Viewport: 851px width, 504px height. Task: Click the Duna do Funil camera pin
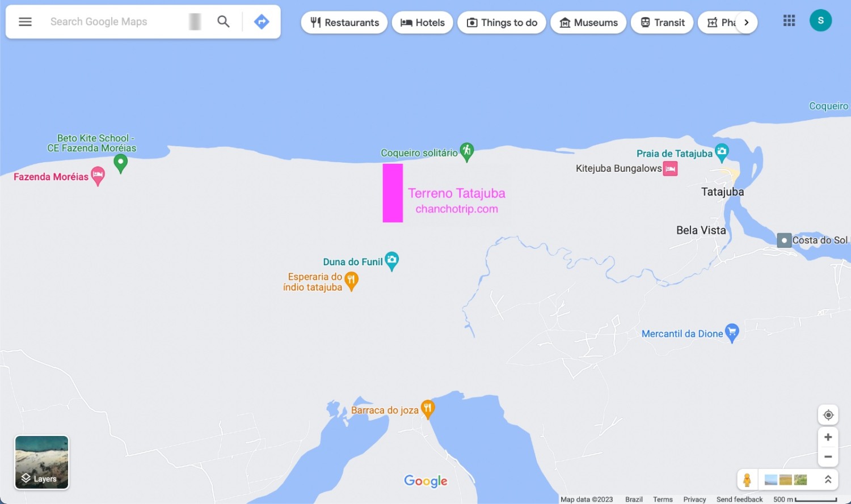point(391,261)
